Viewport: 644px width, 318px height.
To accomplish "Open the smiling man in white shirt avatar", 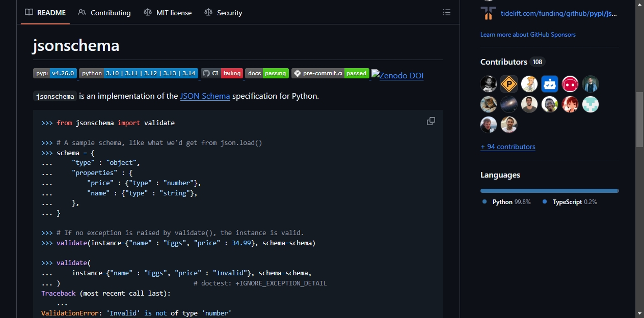I will coord(509,125).
